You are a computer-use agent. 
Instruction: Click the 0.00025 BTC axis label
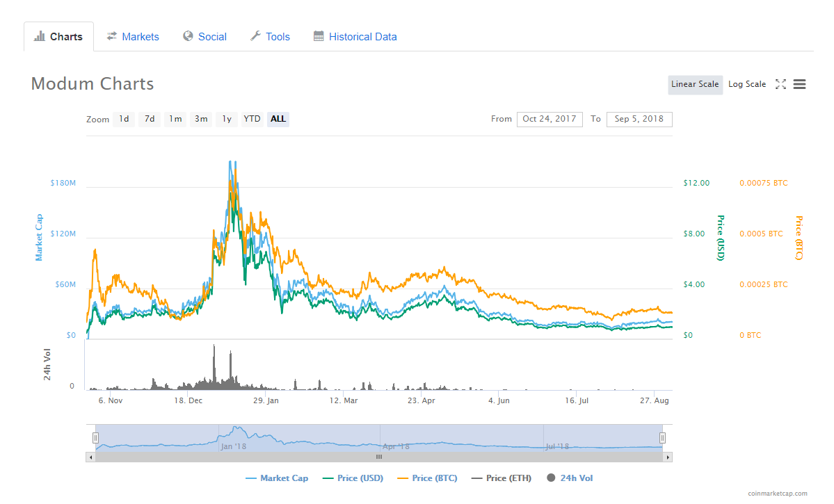(x=763, y=284)
